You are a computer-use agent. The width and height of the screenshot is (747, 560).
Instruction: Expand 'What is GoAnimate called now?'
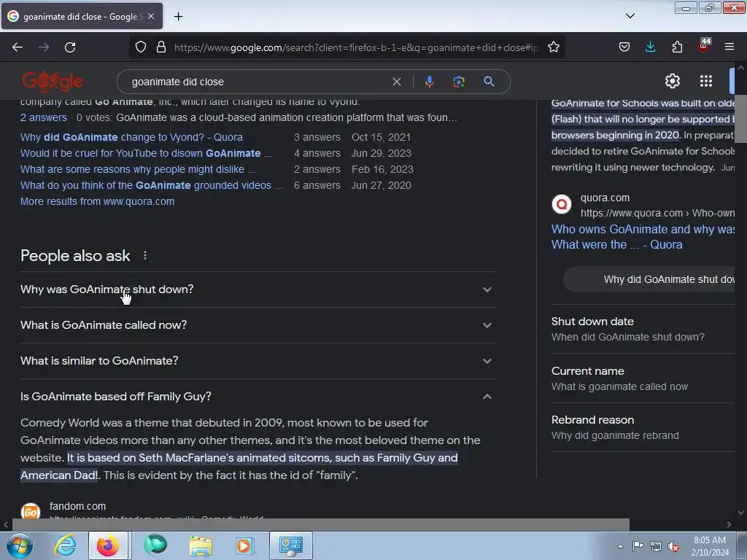[x=258, y=325]
